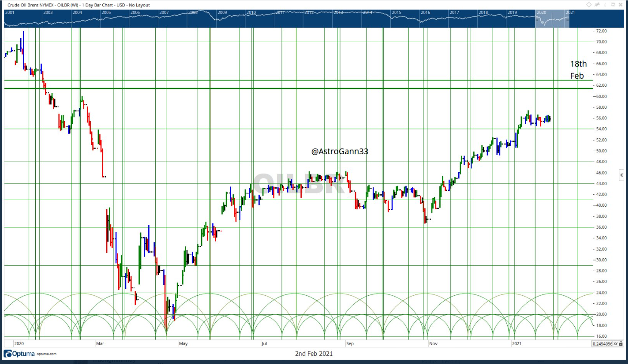Click the Optuma logo icon
This screenshot has height=364, width=628.
pos(8,354)
